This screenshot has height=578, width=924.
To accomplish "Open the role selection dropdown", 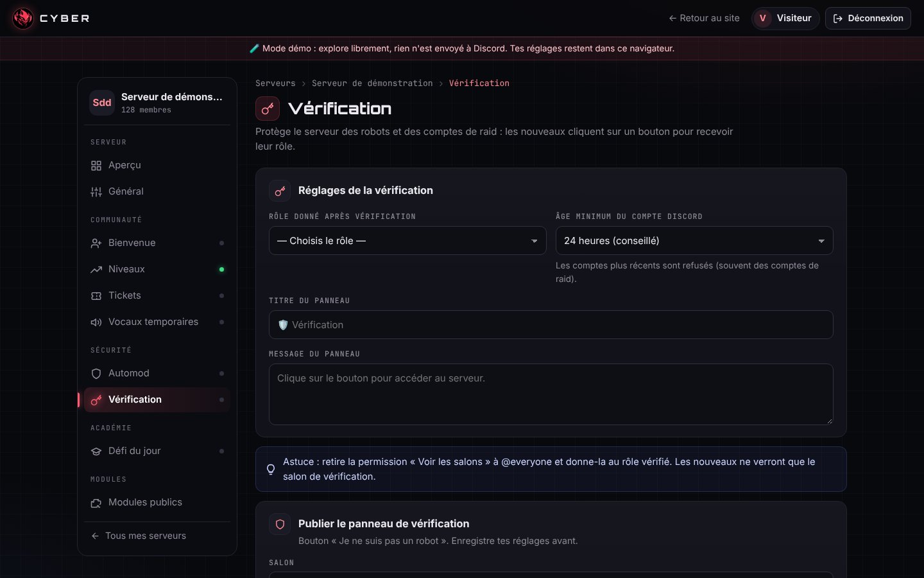I will (x=407, y=241).
